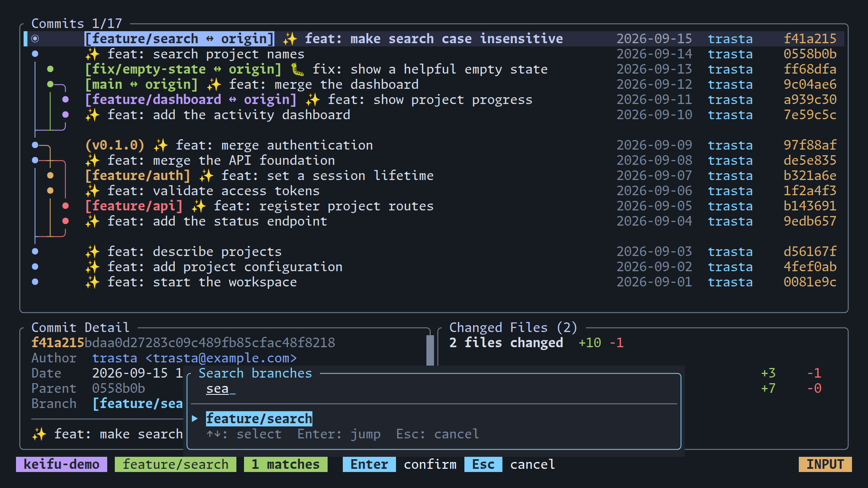Click the [feature/dashboard ↔ origin] branch label
Image resolution: width=868 pixels, height=488 pixels.
(x=191, y=100)
